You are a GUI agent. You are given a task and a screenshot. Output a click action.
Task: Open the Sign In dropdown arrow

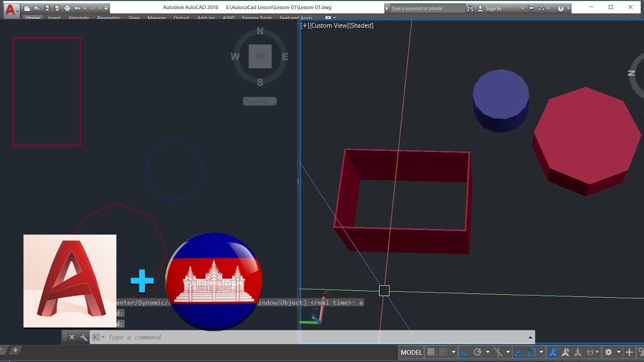tap(523, 8)
